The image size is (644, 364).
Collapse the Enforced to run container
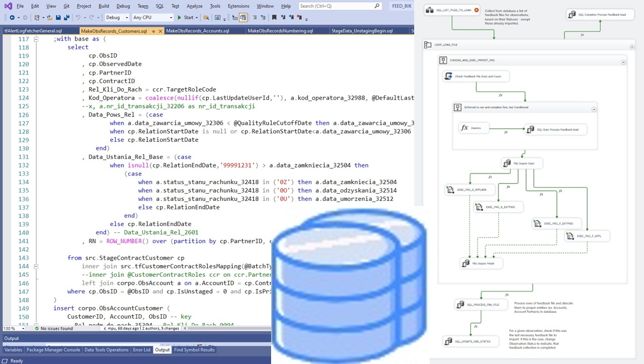tap(594, 109)
